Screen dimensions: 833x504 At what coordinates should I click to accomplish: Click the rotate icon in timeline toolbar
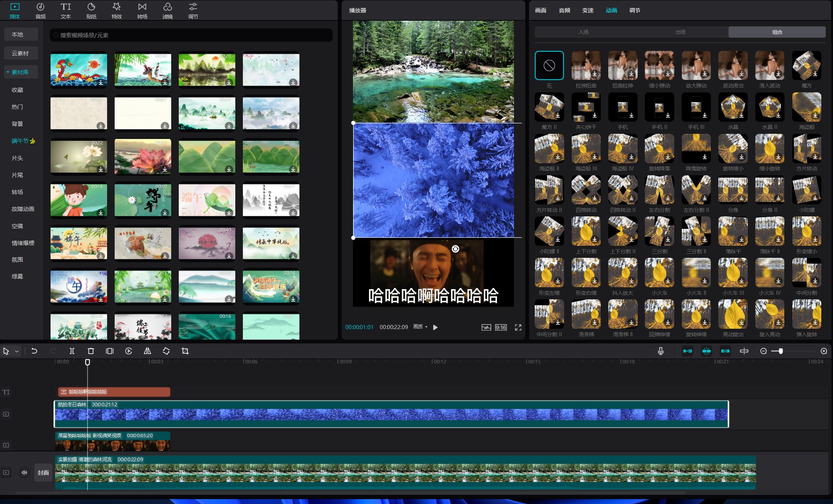pos(166,351)
